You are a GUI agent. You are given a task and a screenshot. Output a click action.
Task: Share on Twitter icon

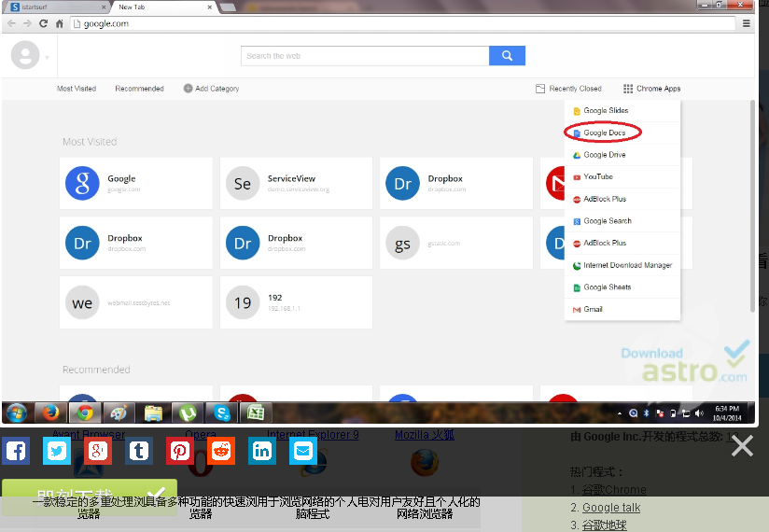tap(57, 451)
